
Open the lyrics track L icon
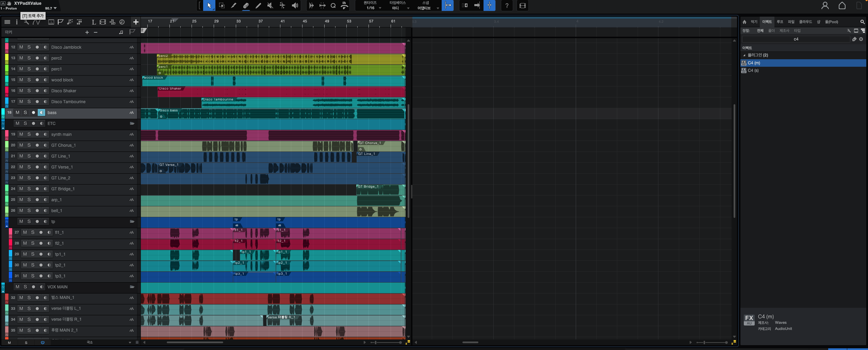[x=94, y=22]
